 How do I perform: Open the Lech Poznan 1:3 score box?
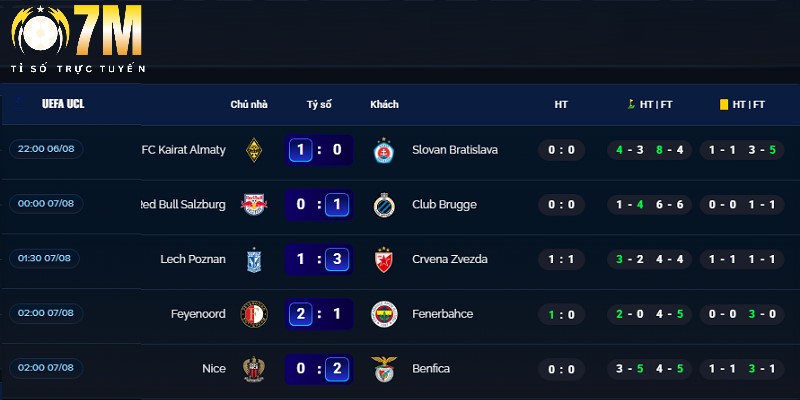[319, 259]
